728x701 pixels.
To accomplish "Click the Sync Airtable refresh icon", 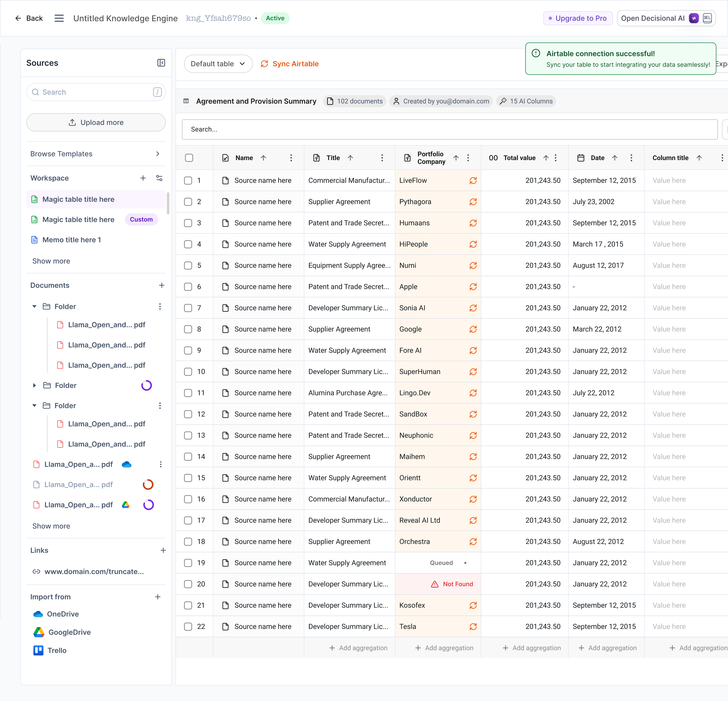I will [x=264, y=64].
